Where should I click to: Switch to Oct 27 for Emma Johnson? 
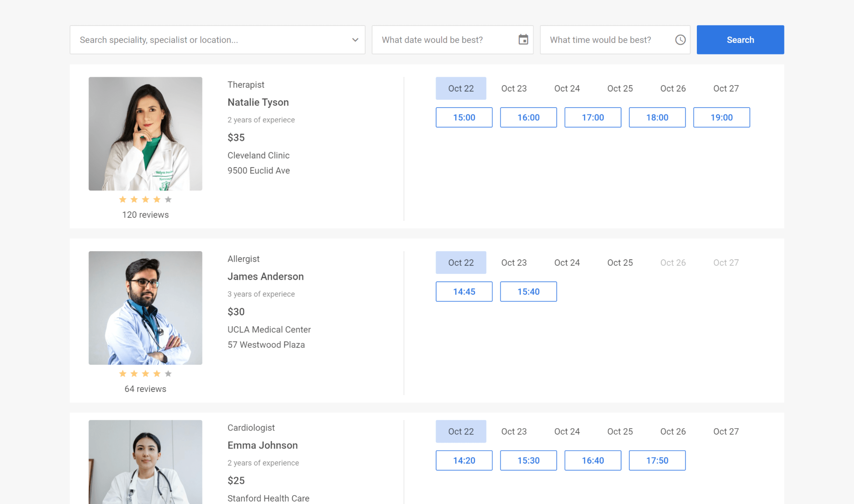click(726, 431)
